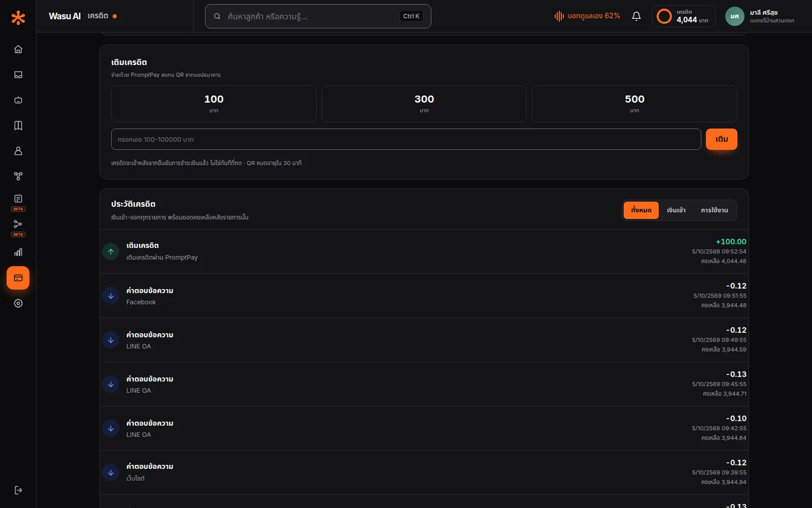Open the settings gear in sidebar

18,303
